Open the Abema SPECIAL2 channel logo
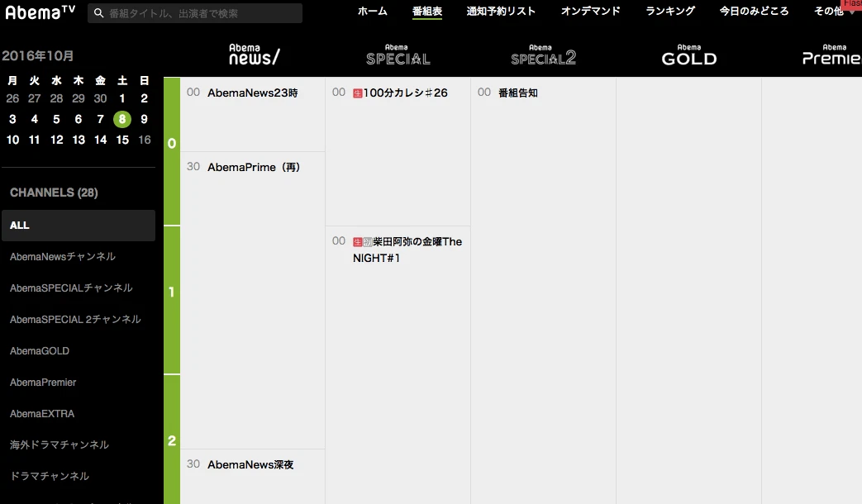The image size is (862, 504). (543, 55)
